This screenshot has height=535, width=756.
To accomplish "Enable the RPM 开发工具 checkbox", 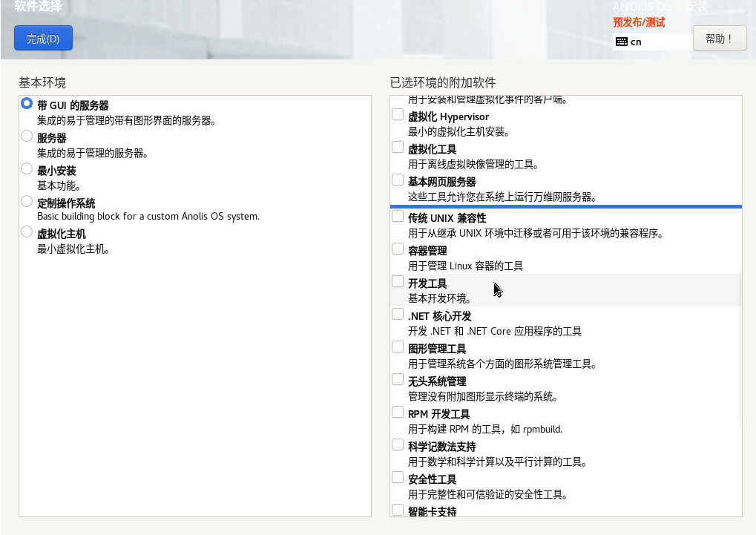I will (x=398, y=413).
